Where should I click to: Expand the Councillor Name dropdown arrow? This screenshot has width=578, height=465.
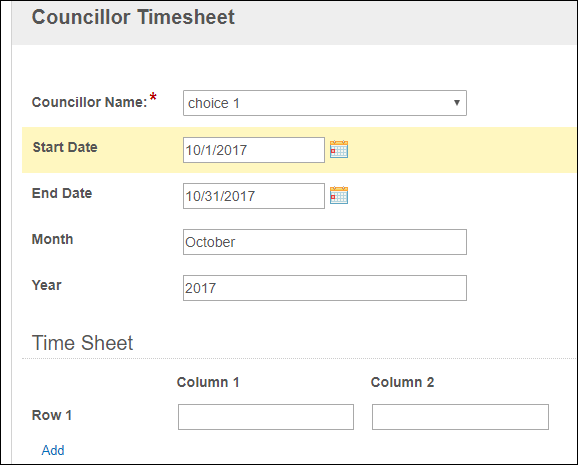(x=457, y=103)
